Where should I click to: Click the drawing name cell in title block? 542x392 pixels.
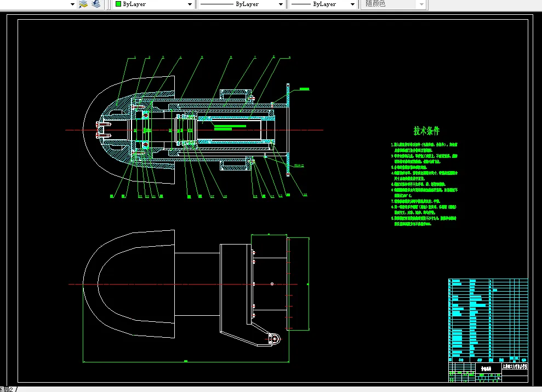[x=486, y=369]
